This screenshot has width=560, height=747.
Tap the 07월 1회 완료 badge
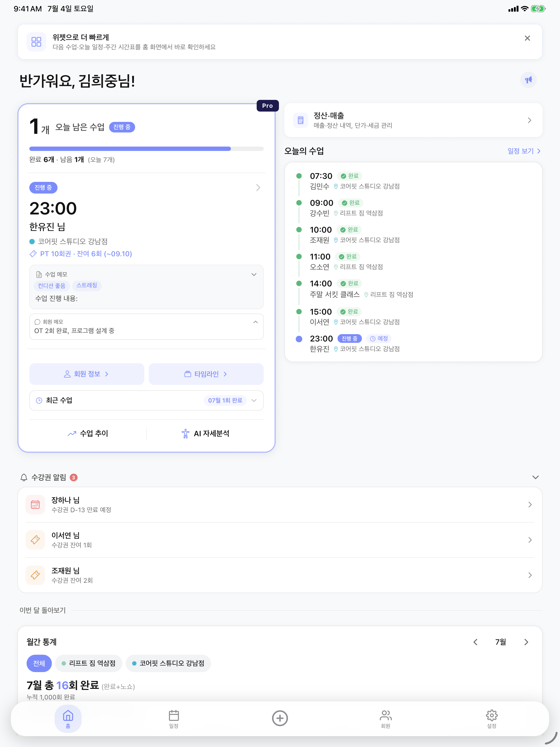click(225, 400)
